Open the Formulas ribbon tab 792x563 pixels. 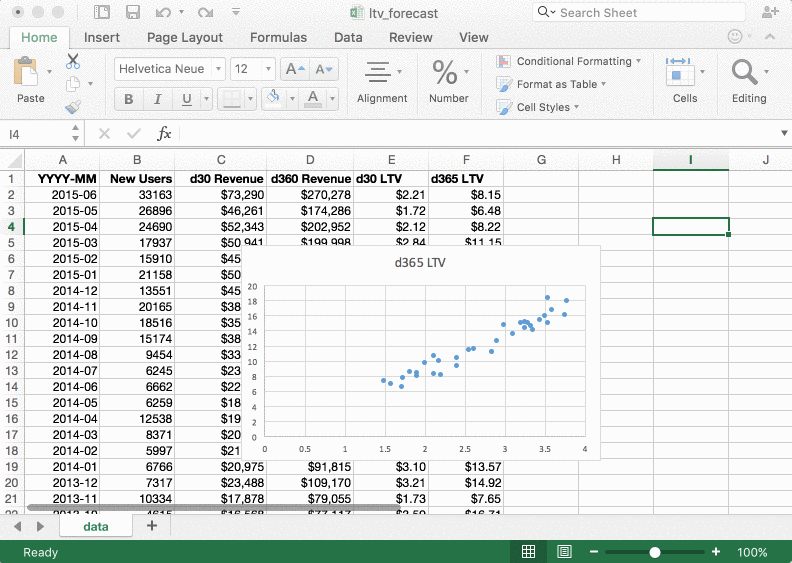(278, 37)
